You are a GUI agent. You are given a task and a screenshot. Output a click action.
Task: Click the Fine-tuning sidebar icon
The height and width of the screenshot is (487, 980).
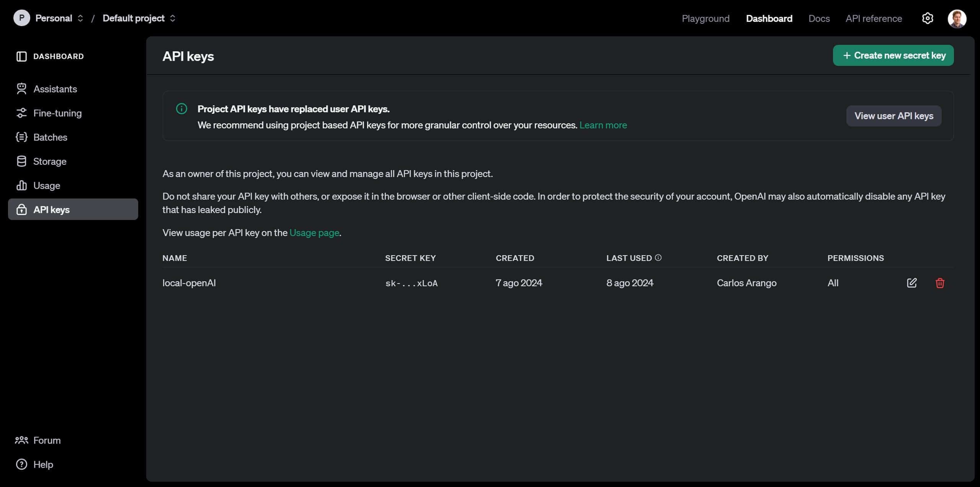click(21, 113)
